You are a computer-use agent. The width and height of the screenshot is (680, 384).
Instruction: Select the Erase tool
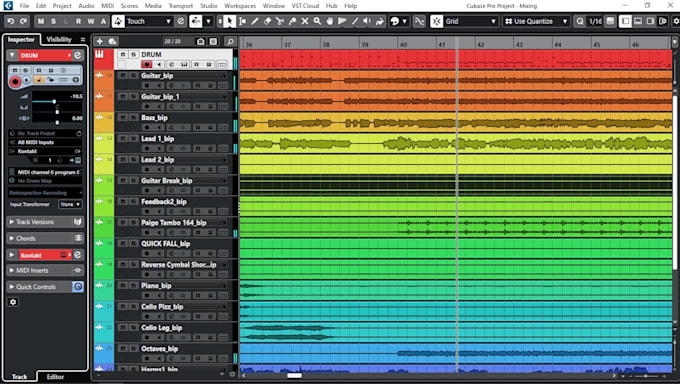click(268, 21)
